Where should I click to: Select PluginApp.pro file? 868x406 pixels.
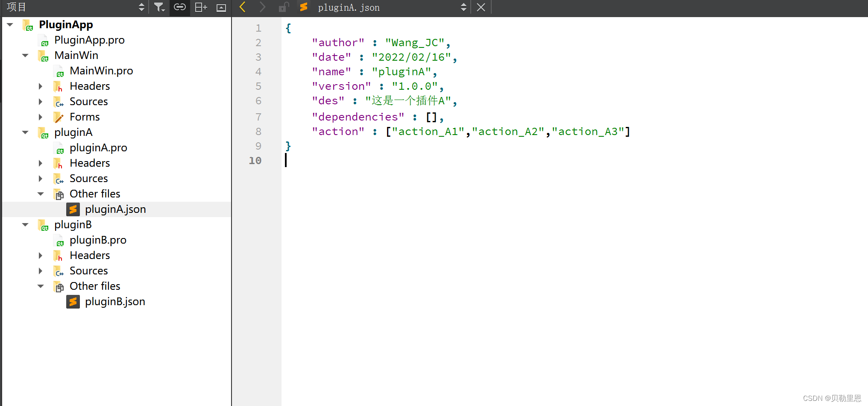tap(89, 40)
